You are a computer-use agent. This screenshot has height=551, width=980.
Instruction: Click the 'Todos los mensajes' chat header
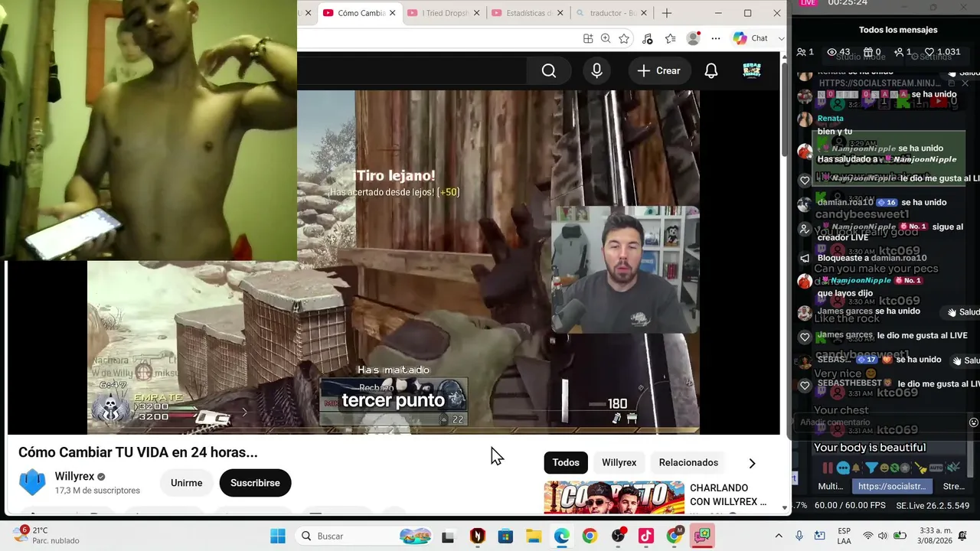coord(898,30)
